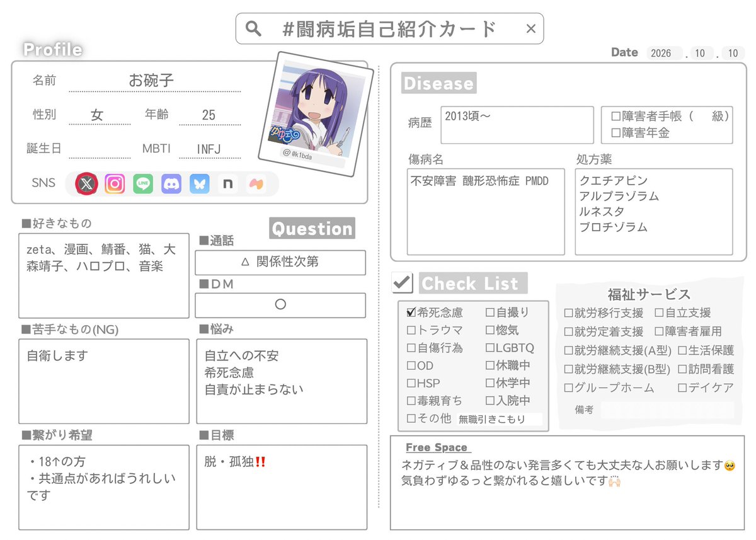Click the empty 備考 remarks field
This screenshot has width=756, height=540.
[667, 410]
